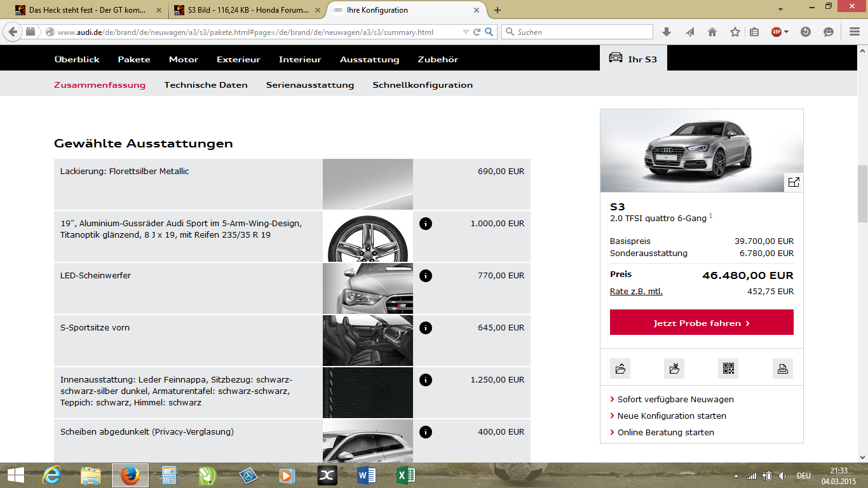Screen dimensions: 868x488
Task: Expand the browser tab list dropdown arrow
Action: (780, 10)
